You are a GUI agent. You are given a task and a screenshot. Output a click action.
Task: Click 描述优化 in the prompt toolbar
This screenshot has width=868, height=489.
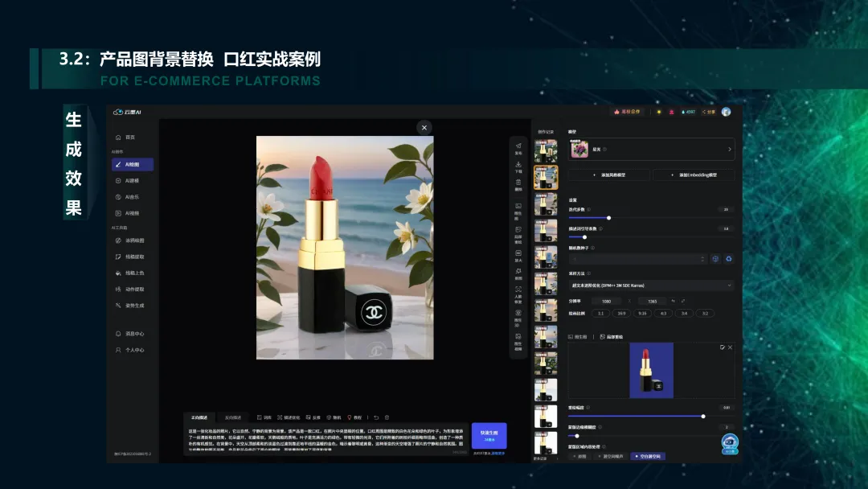pos(289,417)
